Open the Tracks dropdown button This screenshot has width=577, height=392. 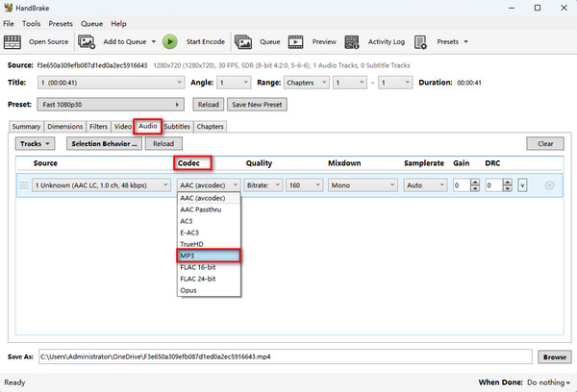[x=35, y=144]
